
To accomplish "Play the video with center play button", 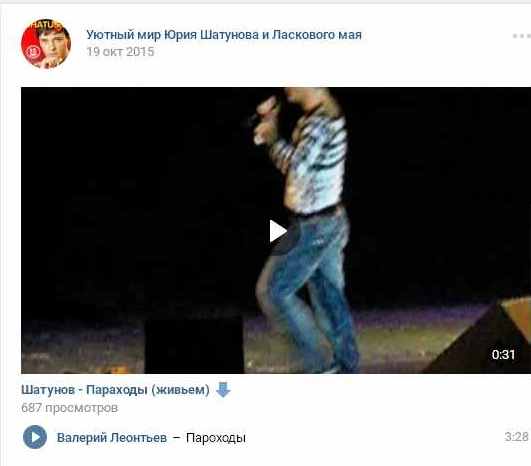I will 278,231.
